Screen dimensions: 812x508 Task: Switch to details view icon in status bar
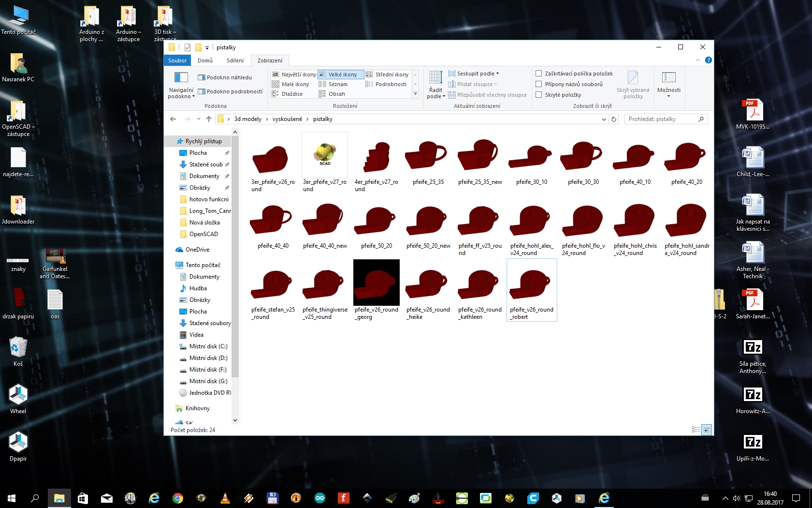coord(696,430)
